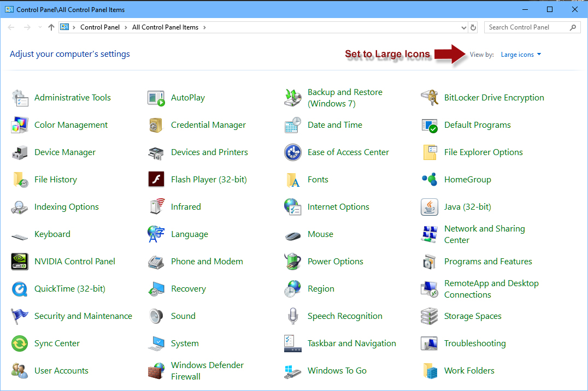Open the Work Folders link
This screenshot has height=391, width=588.
[x=469, y=371]
